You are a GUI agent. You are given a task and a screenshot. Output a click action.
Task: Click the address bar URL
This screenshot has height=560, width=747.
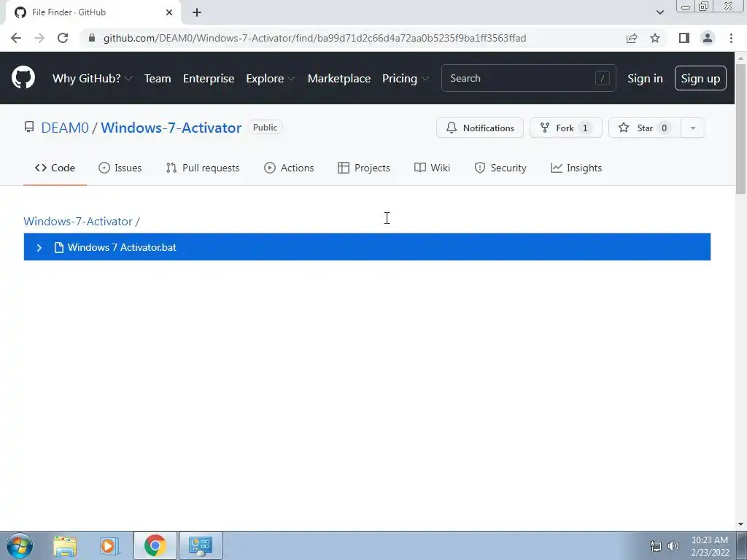click(x=314, y=38)
